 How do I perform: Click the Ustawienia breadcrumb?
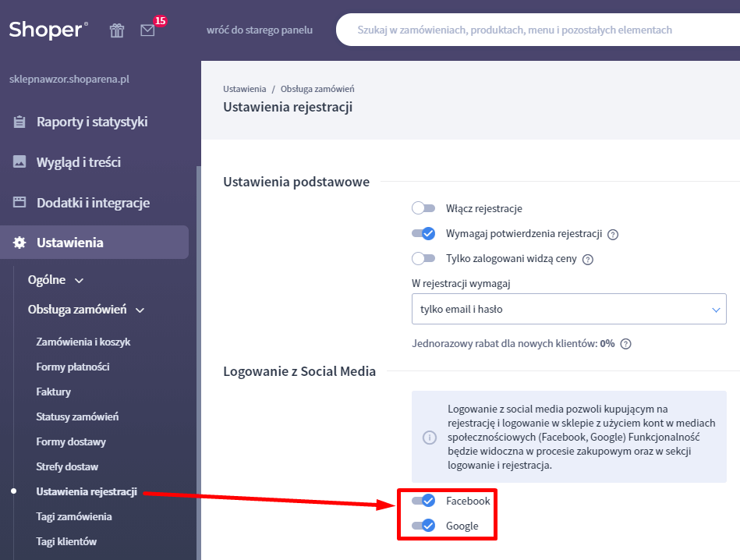245,89
